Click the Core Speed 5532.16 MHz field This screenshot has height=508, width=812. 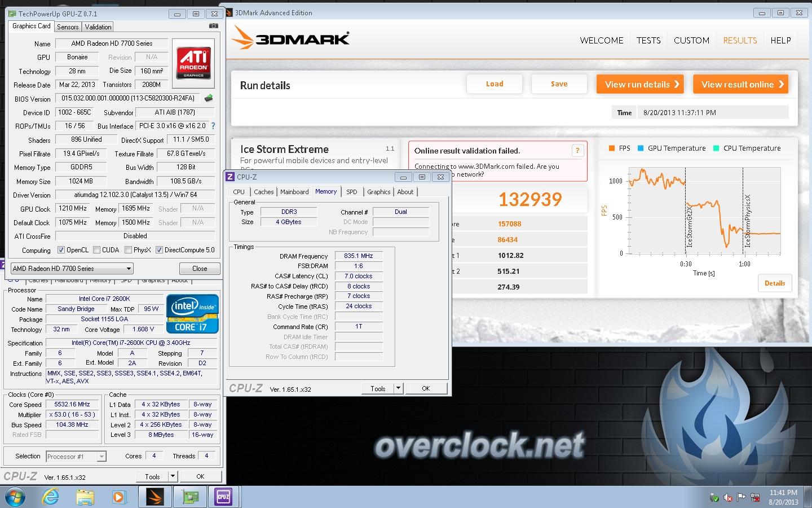pos(72,404)
